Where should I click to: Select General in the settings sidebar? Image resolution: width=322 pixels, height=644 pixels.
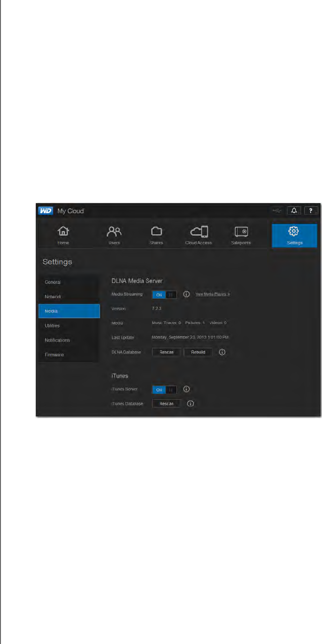[x=69, y=282]
